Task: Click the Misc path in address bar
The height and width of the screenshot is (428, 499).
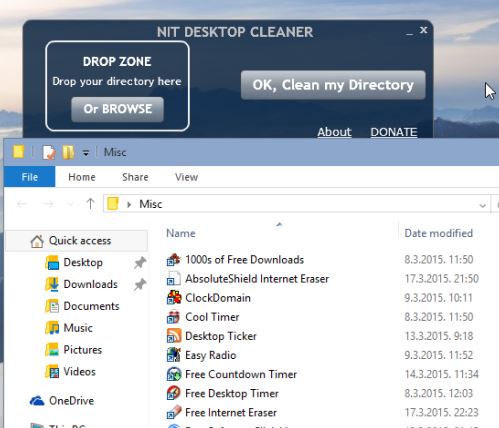Action: [x=151, y=204]
